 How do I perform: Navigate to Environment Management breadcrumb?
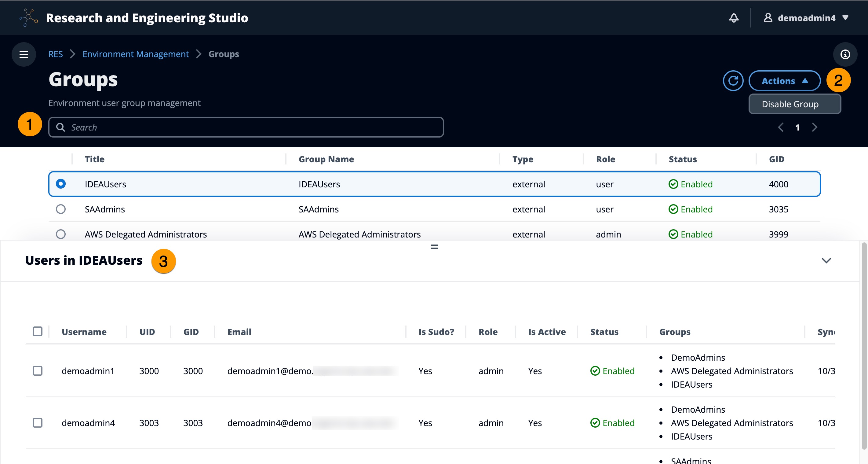136,54
